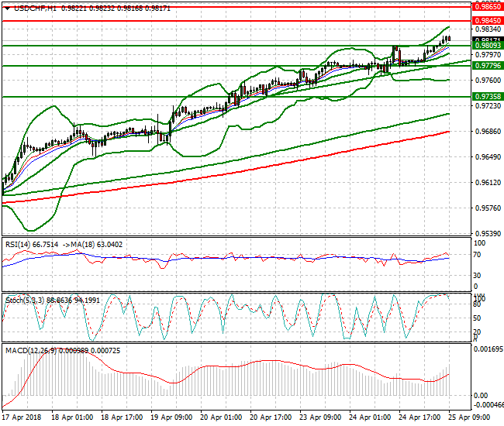The width and height of the screenshot is (504, 426).
Task: Select the red 0.98650 price level label
Action: pyautogui.click(x=488, y=7)
